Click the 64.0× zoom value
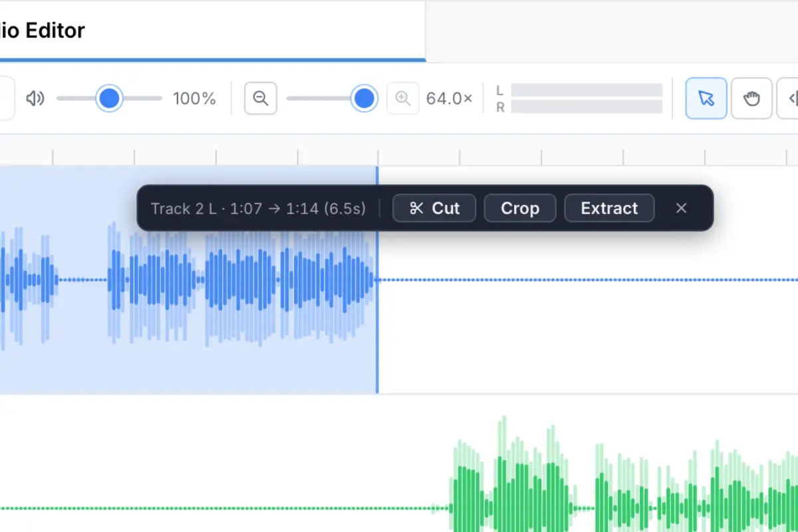798x532 pixels. coord(450,98)
